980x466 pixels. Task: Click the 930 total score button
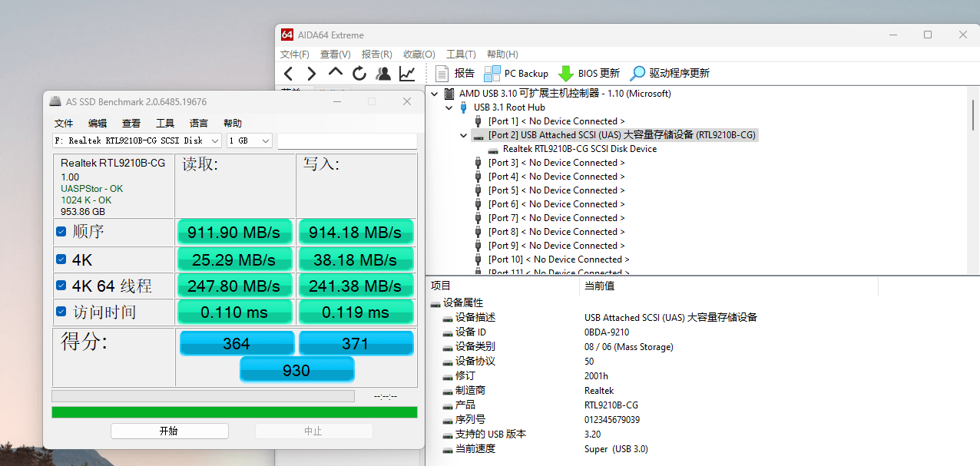click(296, 371)
